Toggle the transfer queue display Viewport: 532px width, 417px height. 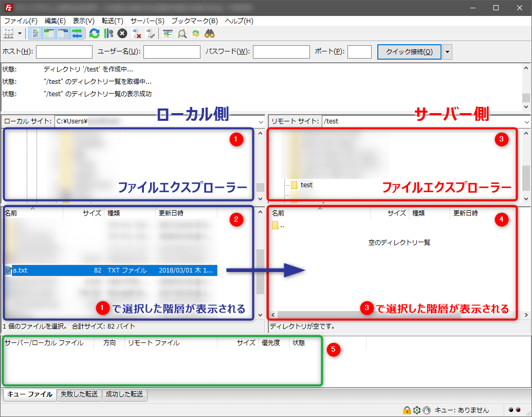(77, 33)
